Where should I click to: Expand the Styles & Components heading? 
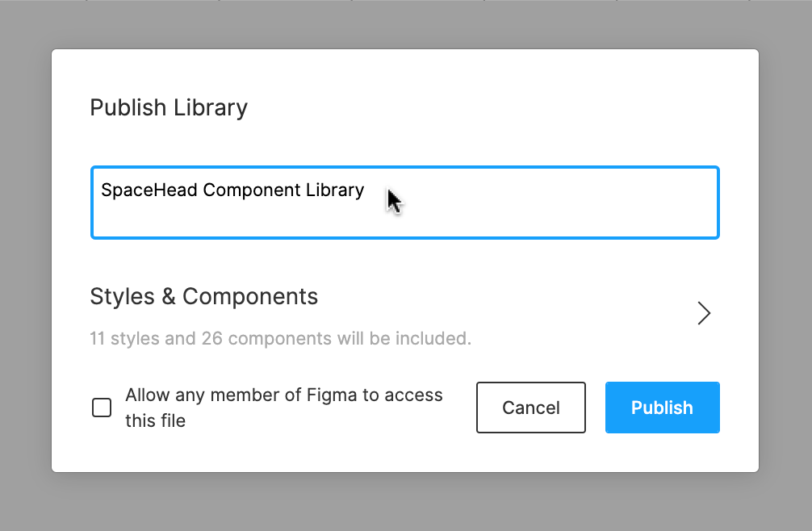(203, 297)
